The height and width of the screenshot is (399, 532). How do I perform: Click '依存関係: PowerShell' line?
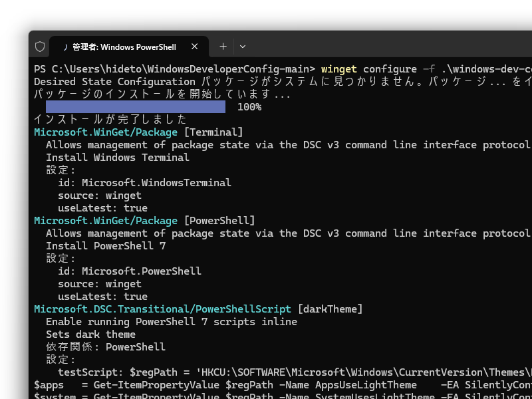coord(106,346)
